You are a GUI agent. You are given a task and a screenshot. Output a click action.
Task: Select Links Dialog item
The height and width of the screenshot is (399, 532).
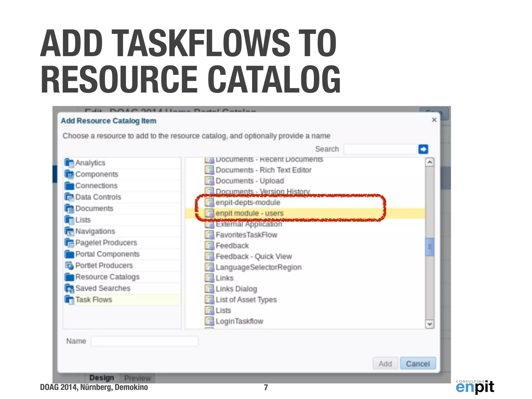click(236, 289)
